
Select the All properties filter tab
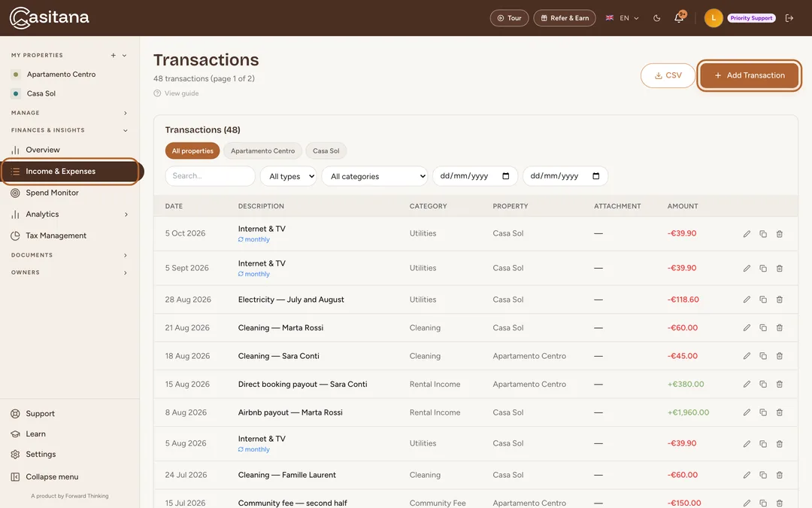pos(192,151)
